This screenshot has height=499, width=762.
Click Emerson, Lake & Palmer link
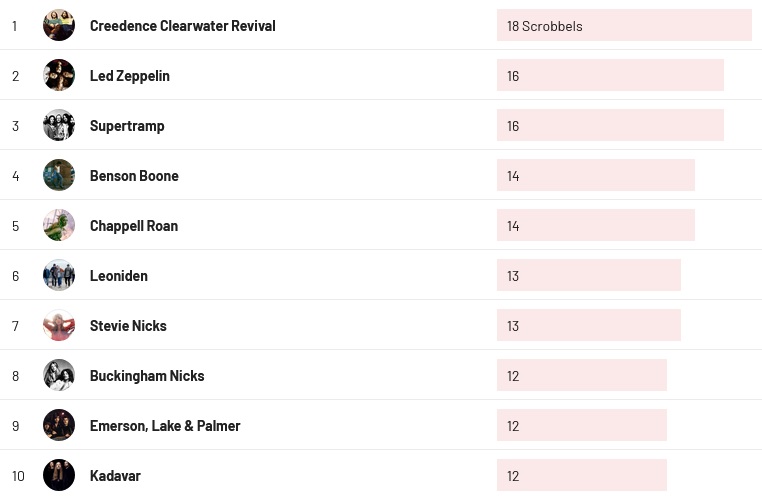[165, 426]
